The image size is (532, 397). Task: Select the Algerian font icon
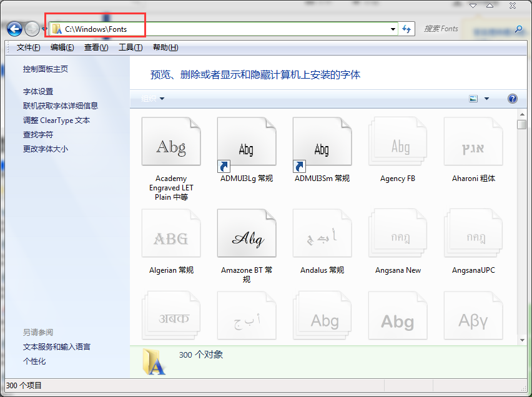(171, 233)
